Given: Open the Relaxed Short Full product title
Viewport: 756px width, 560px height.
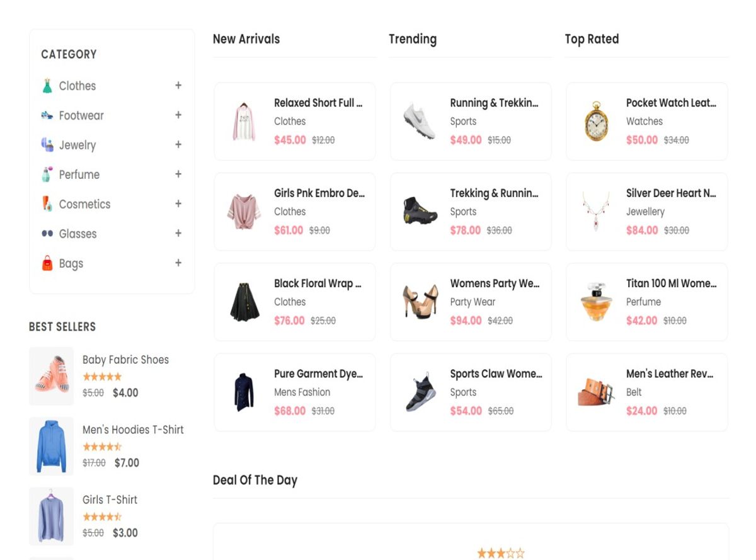Looking at the screenshot, I should (x=318, y=103).
